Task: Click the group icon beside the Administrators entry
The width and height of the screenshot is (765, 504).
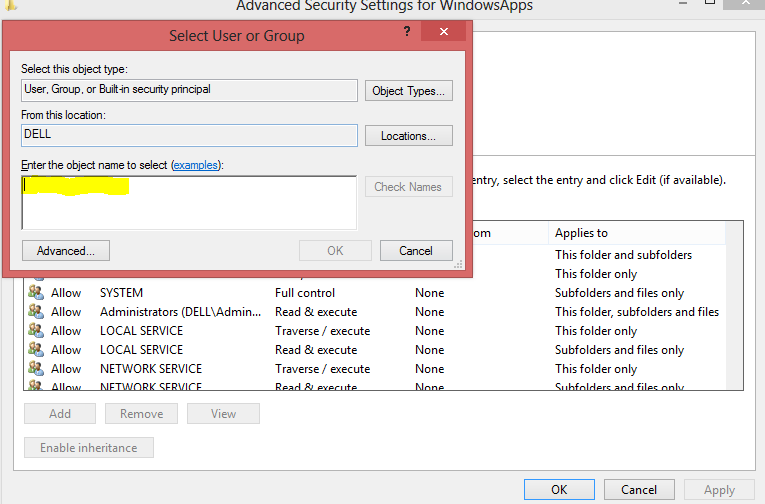Action: (x=36, y=312)
